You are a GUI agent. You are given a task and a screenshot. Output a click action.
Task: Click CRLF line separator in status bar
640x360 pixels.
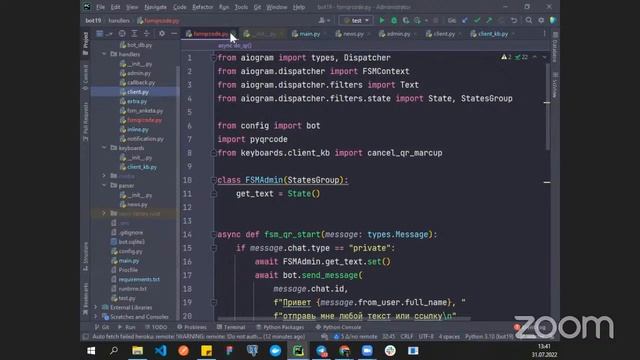click(407, 337)
